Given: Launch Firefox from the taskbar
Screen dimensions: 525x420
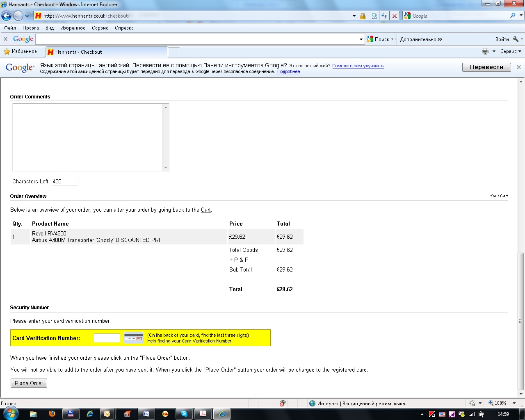Looking at the screenshot, I should (52, 414).
